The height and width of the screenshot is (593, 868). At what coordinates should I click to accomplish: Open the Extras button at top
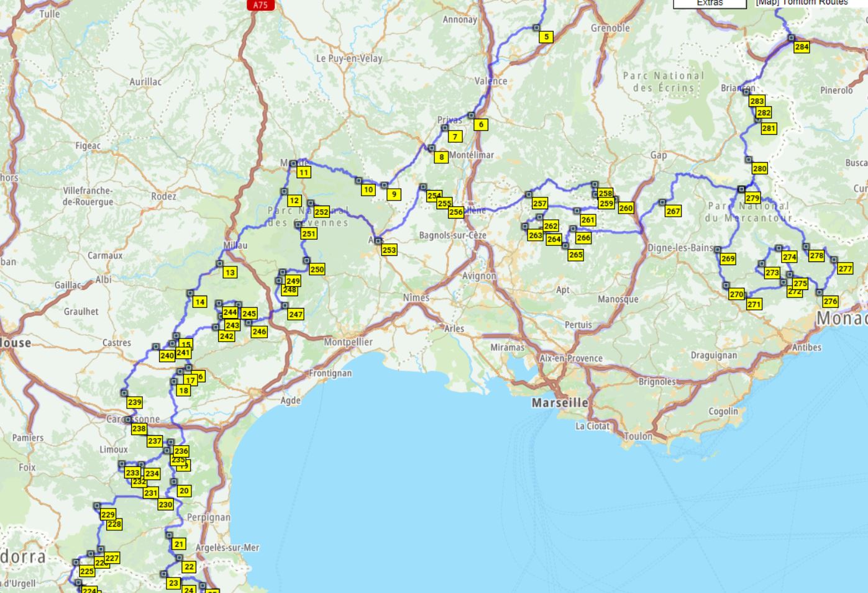(x=710, y=3)
